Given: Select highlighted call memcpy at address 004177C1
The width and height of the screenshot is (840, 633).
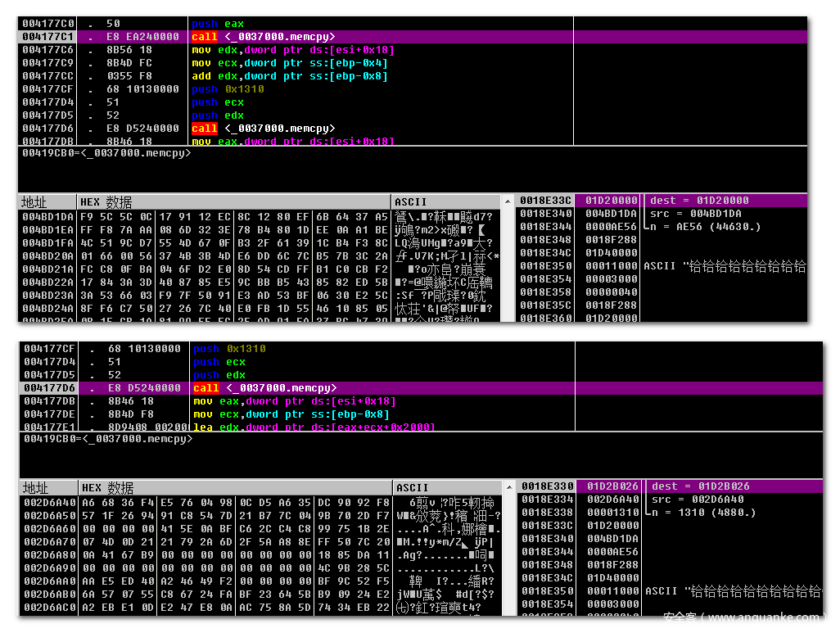Looking at the screenshot, I should (x=262, y=37).
